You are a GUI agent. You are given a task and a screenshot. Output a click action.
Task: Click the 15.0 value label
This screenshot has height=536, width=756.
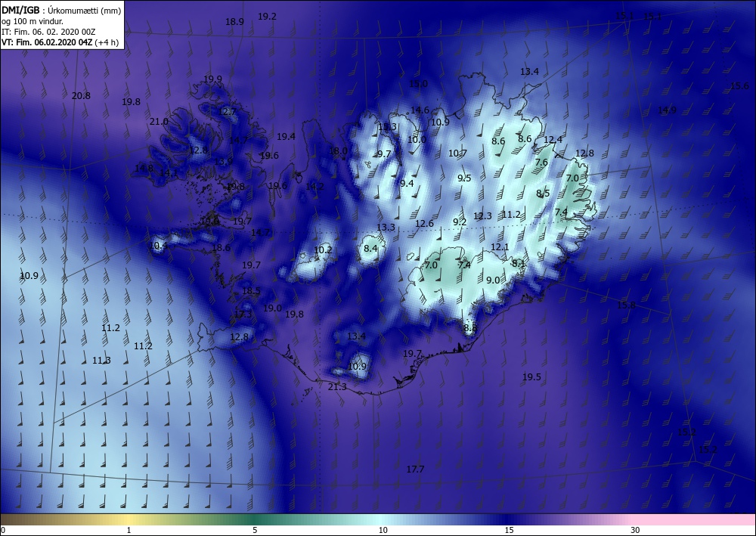[418, 83]
